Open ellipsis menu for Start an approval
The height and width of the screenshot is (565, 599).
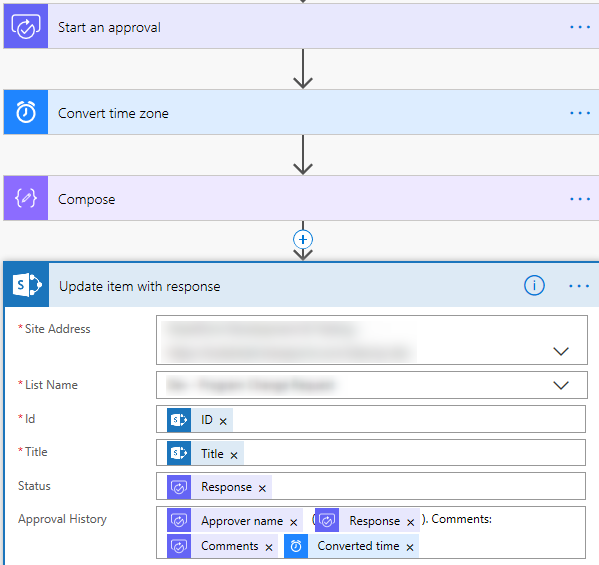point(580,27)
